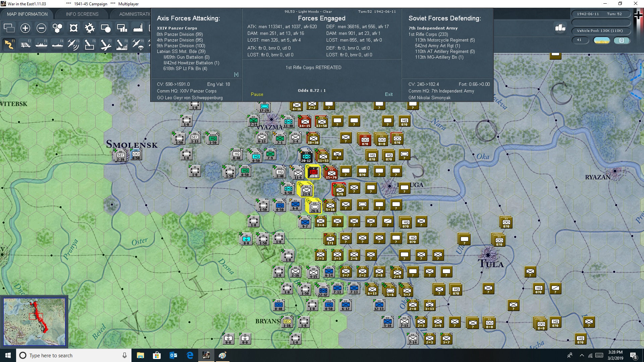The image size is (644, 362).
Task: Open the gear settings toolbar icon
Action: tap(90, 28)
